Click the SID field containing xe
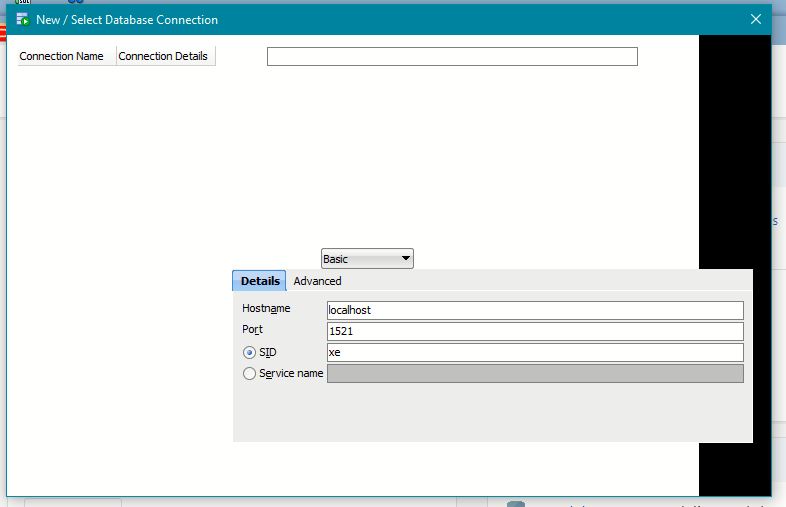The height and width of the screenshot is (507, 786). (x=535, y=353)
